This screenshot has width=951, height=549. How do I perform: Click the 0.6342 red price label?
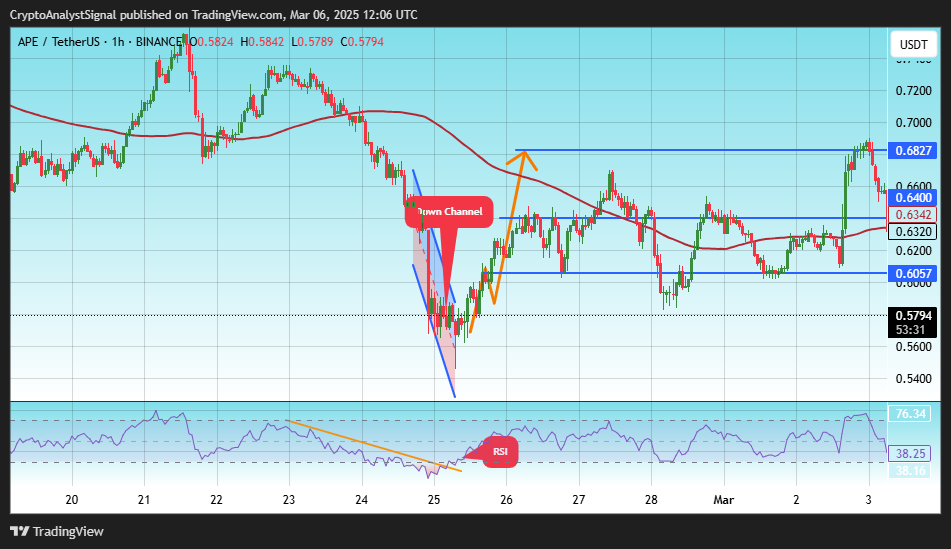tap(913, 215)
